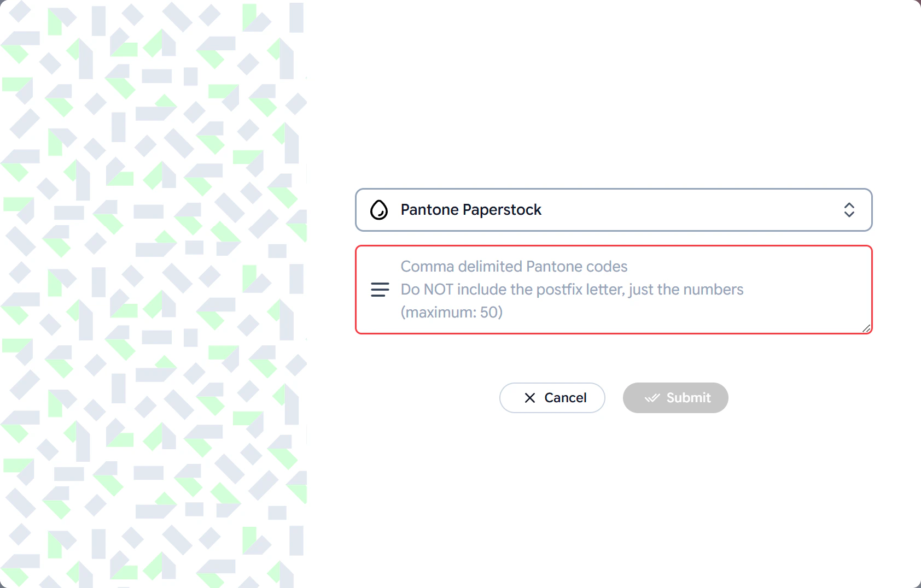Click the resize grip on the textarea corner
Image resolution: width=921 pixels, height=588 pixels.
(866, 328)
